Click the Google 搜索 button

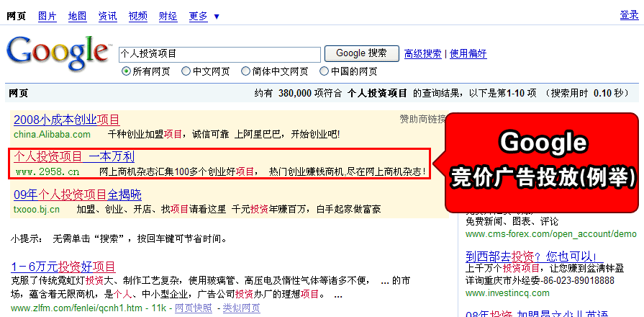click(361, 53)
